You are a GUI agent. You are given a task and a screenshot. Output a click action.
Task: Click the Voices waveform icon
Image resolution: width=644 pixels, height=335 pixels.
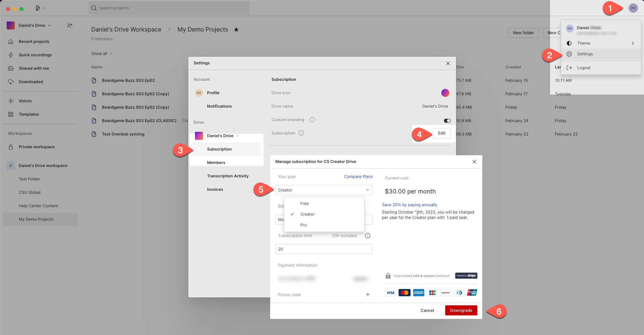11,101
